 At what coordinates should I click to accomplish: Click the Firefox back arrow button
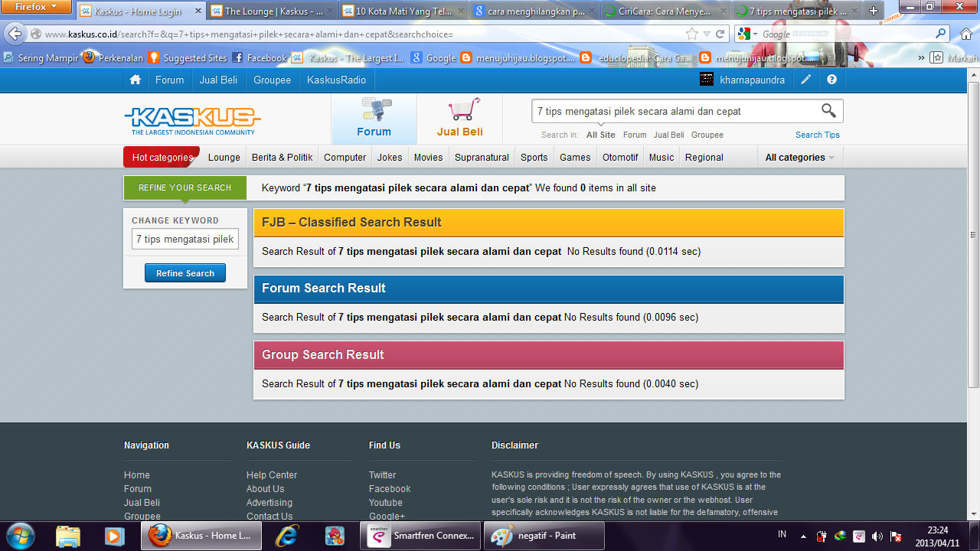tap(15, 34)
